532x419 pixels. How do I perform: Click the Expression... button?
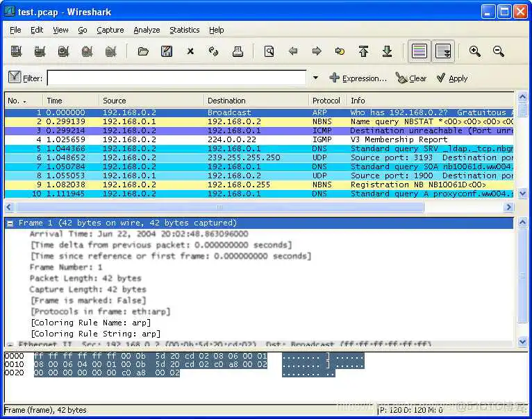(x=358, y=78)
